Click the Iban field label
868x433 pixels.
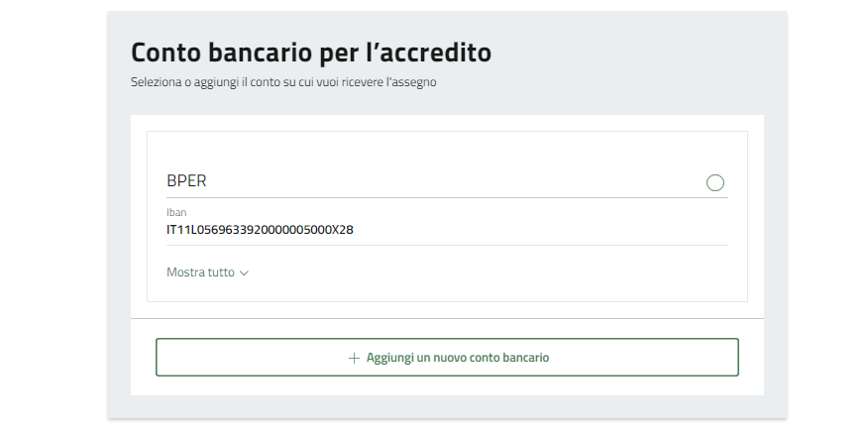176,212
